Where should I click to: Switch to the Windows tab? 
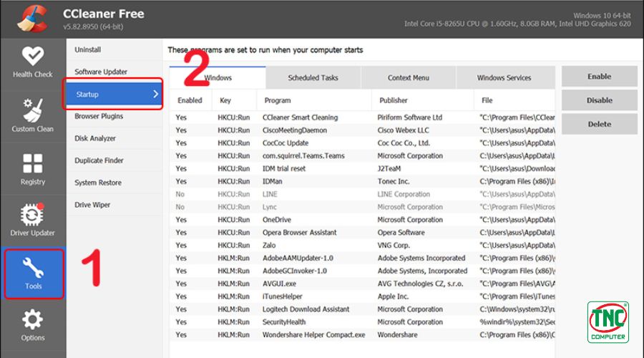click(218, 77)
